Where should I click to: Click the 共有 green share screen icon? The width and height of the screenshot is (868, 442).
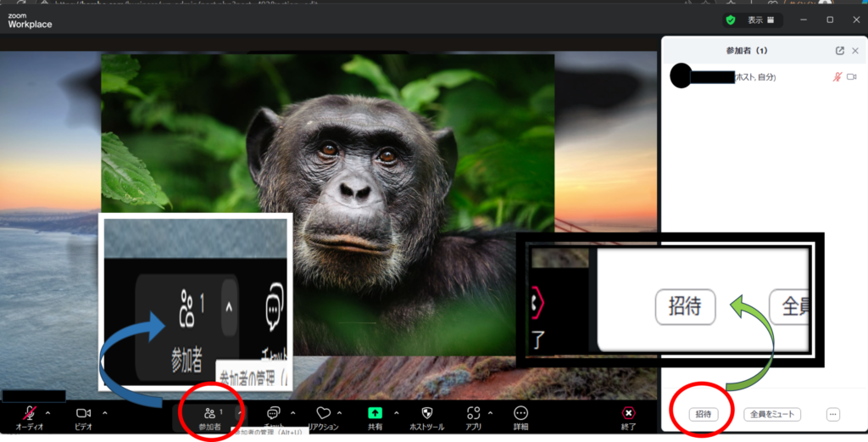[376, 413]
